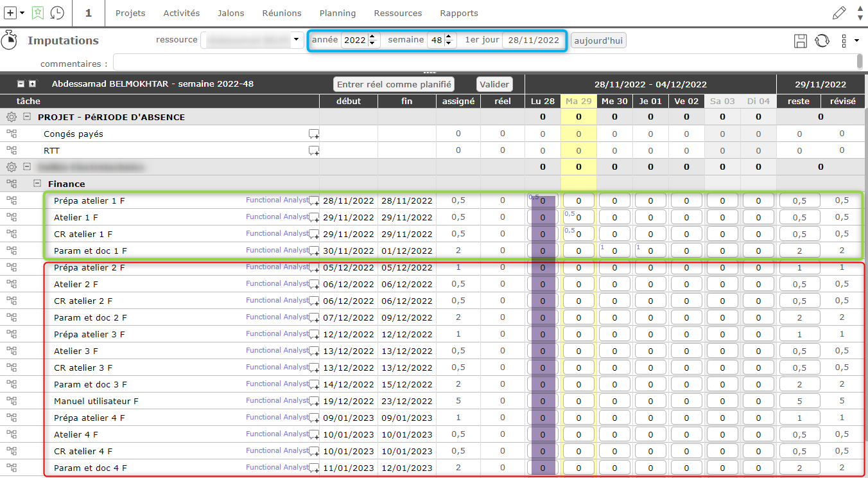Expand all groups with the header plus icon

click(32, 84)
